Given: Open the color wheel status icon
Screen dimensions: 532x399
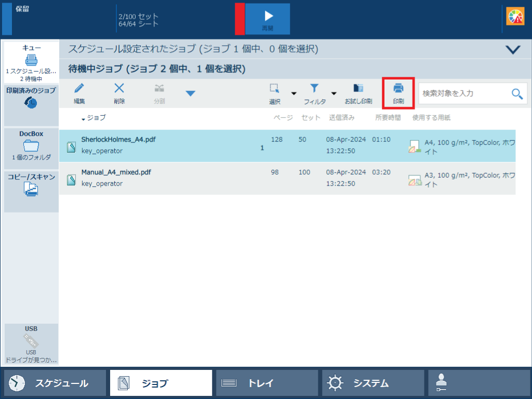Looking at the screenshot, I should pos(515,17).
